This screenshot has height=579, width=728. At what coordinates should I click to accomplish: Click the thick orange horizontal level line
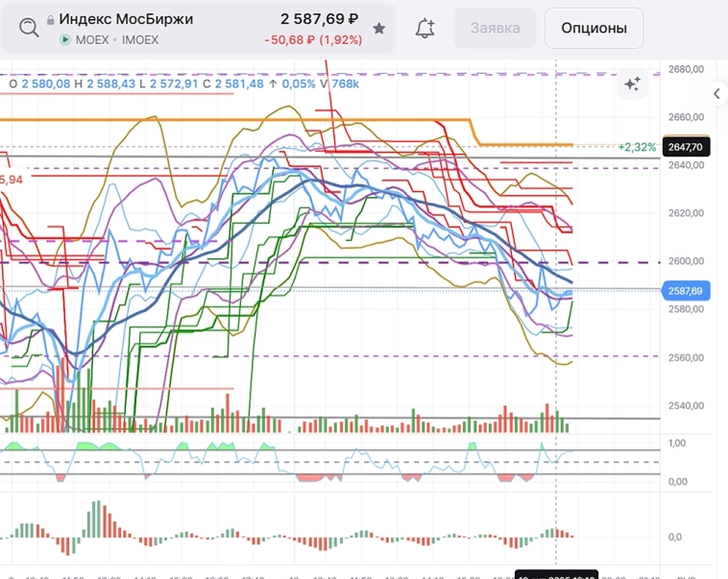click(240, 120)
